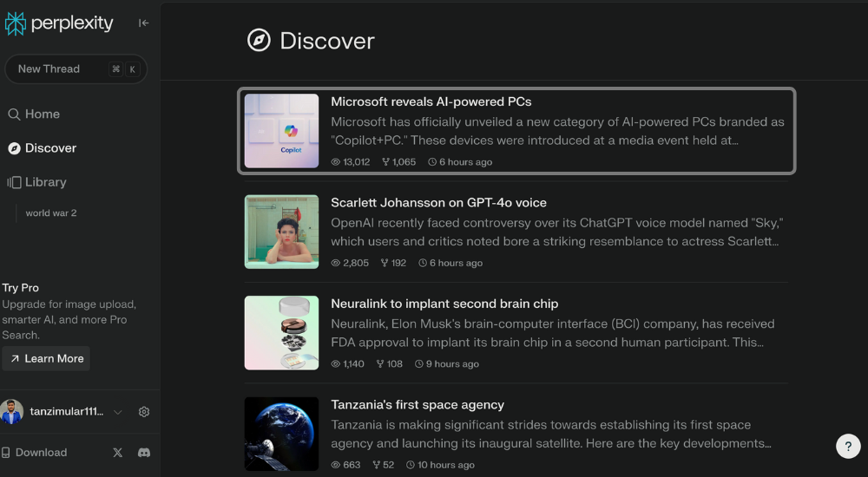This screenshot has height=477, width=868.
Task: Open the Discord icon
Action: [144, 453]
